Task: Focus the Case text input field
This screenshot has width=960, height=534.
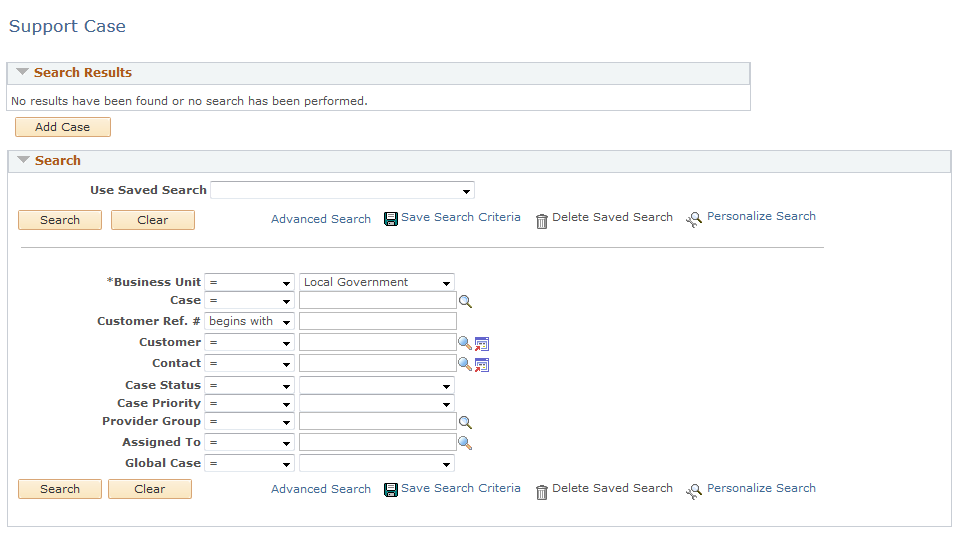Action: point(378,300)
